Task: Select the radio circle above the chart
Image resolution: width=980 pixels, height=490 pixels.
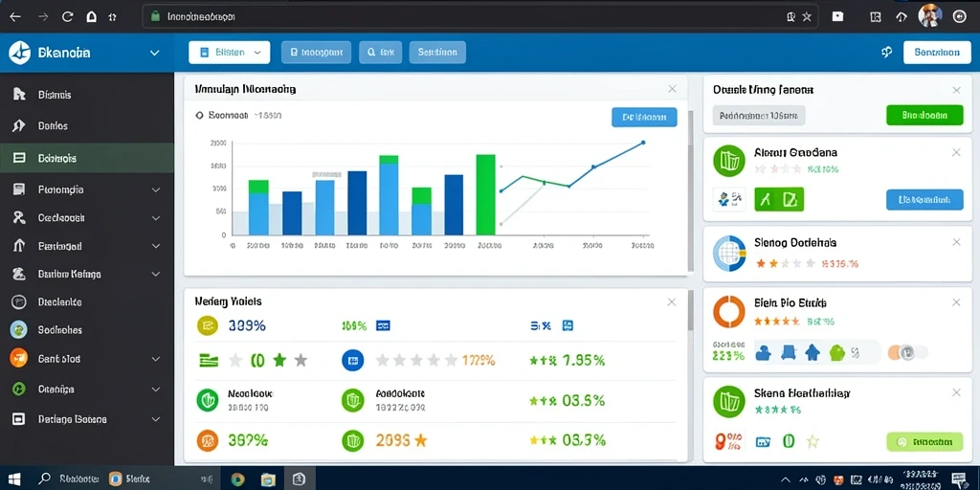Action: coord(199,116)
